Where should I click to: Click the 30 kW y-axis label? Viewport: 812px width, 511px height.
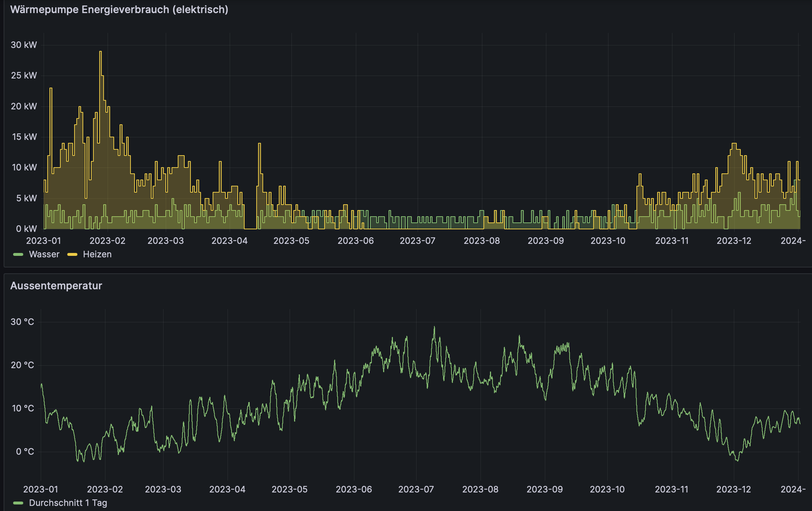pos(24,45)
